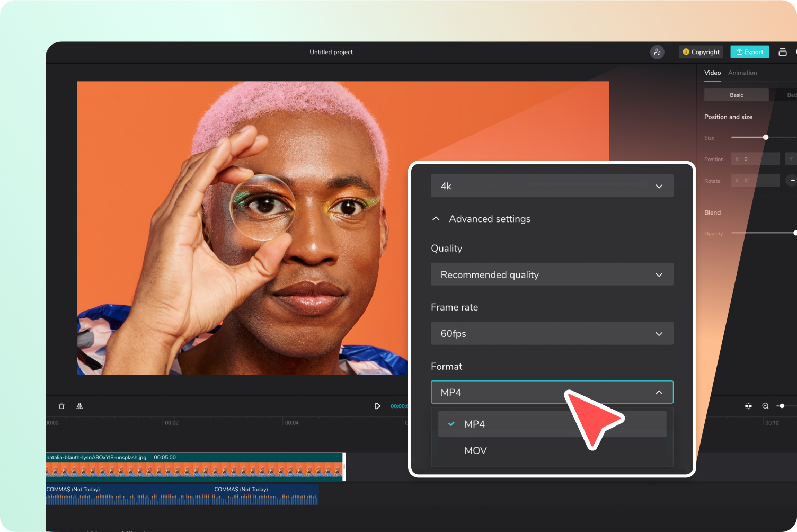Click the 00:12 timeline ruler mark
The image size is (797, 532).
pos(772,423)
